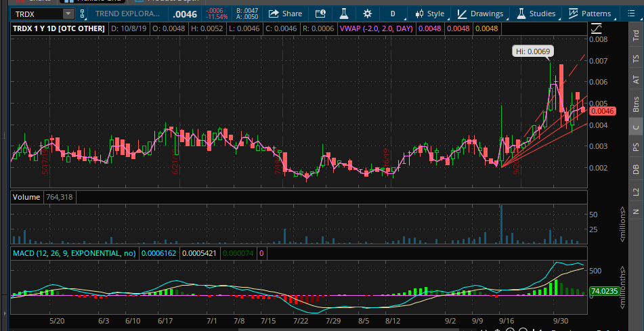
Task: Open the Style dropdown menu
Action: 429,14
